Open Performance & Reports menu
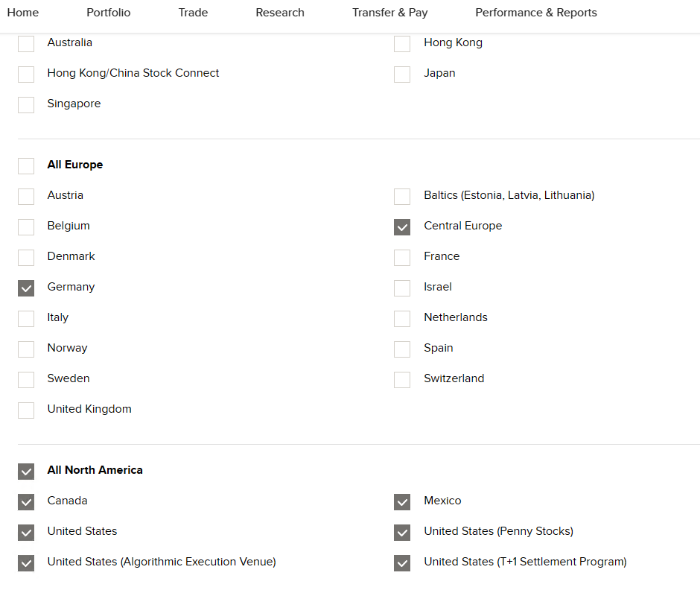This screenshot has width=700, height=593. coord(536,13)
